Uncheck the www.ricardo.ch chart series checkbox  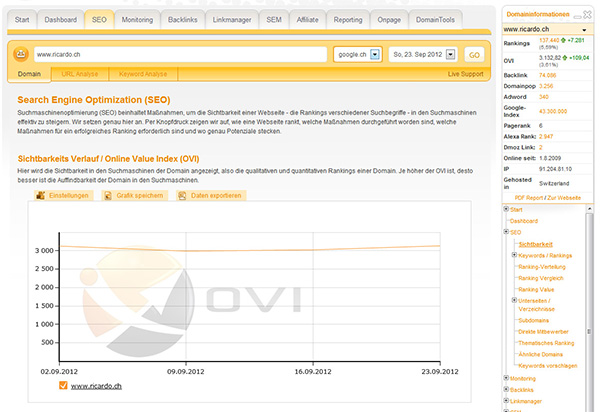(63, 385)
